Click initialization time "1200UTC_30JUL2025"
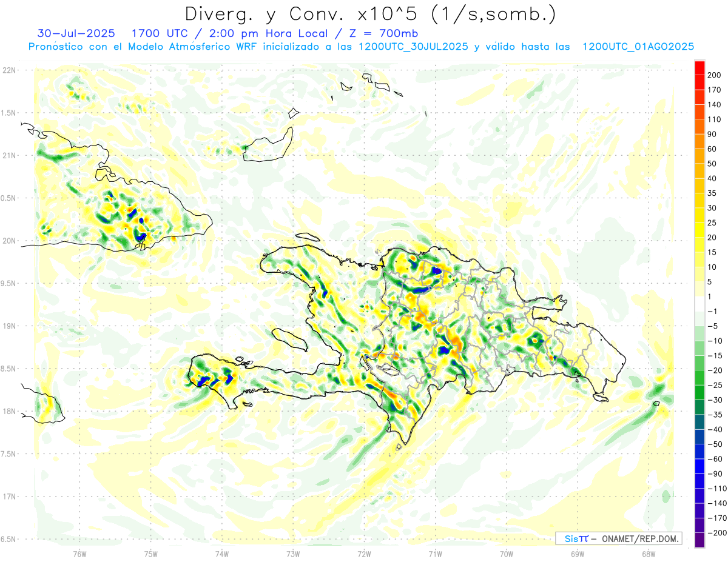728x562 pixels. coord(415,47)
